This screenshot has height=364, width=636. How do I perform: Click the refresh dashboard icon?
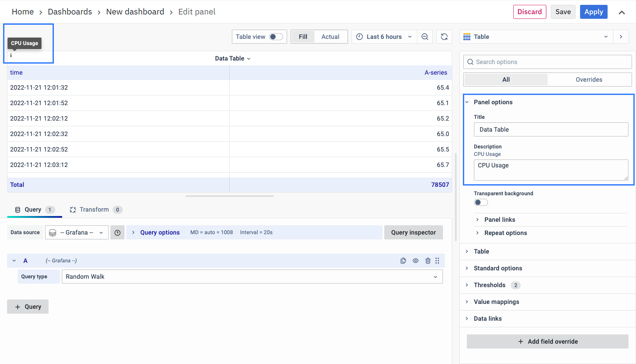pos(444,37)
